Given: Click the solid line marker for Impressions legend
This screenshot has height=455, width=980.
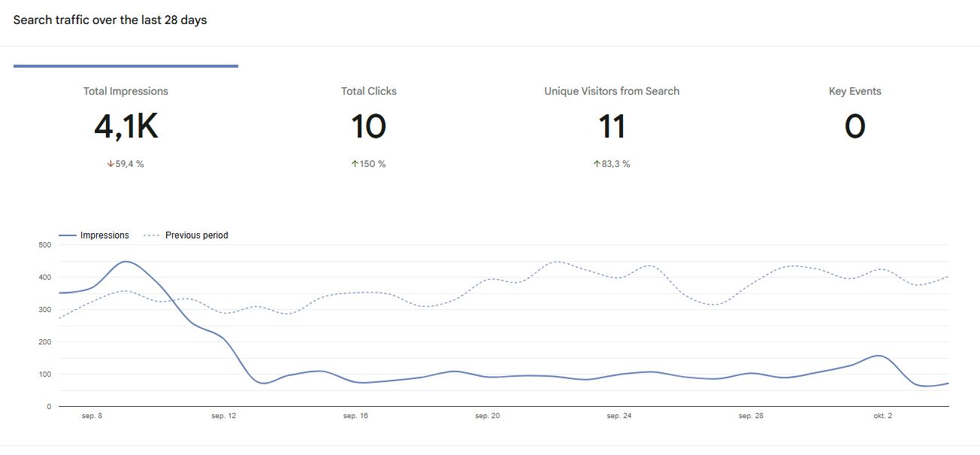Looking at the screenshot, I should pyautogui.click(x=68, y=235).
